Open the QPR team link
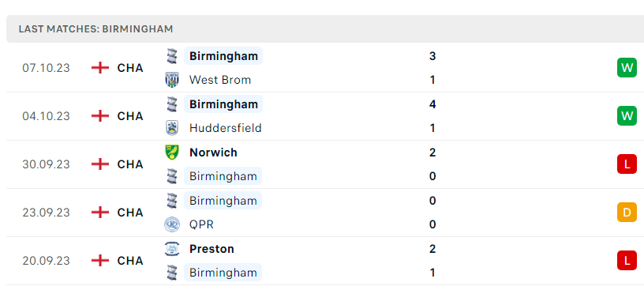Screen dimensions: 644x290 (x=201, y=224)
